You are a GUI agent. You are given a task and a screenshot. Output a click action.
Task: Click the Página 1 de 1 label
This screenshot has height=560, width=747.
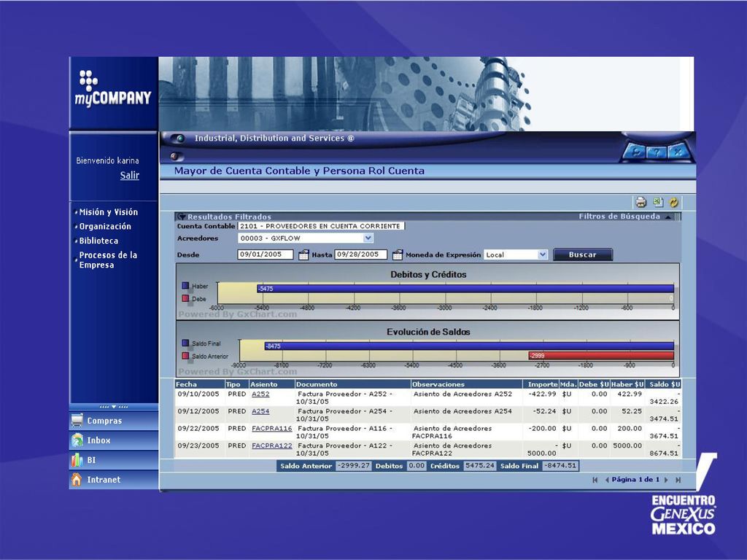pyautogui.click(x=636, y=480)
